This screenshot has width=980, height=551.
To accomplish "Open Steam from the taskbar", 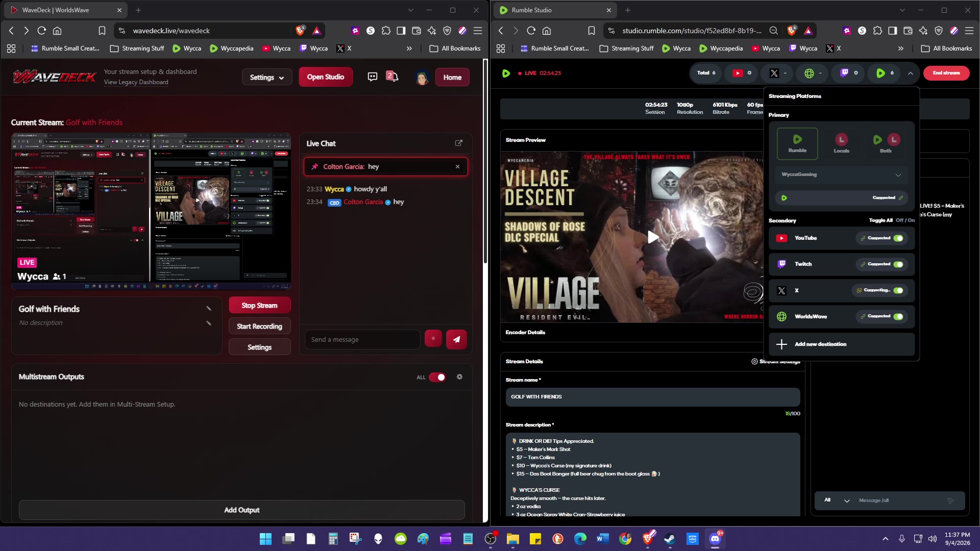I will click(x=670, y=539).
